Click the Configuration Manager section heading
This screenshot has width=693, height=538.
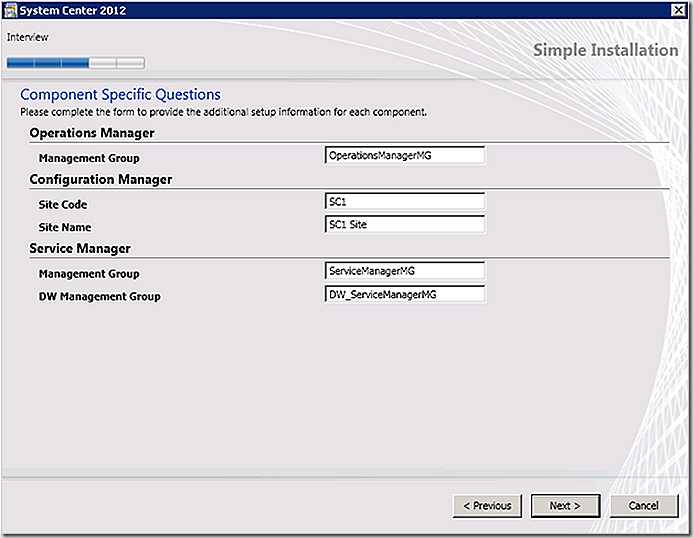(x=101, y=179)
